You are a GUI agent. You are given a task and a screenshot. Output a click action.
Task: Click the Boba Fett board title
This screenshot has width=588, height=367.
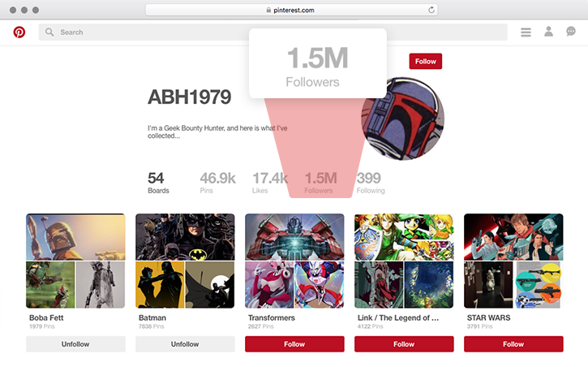point(46,317)
